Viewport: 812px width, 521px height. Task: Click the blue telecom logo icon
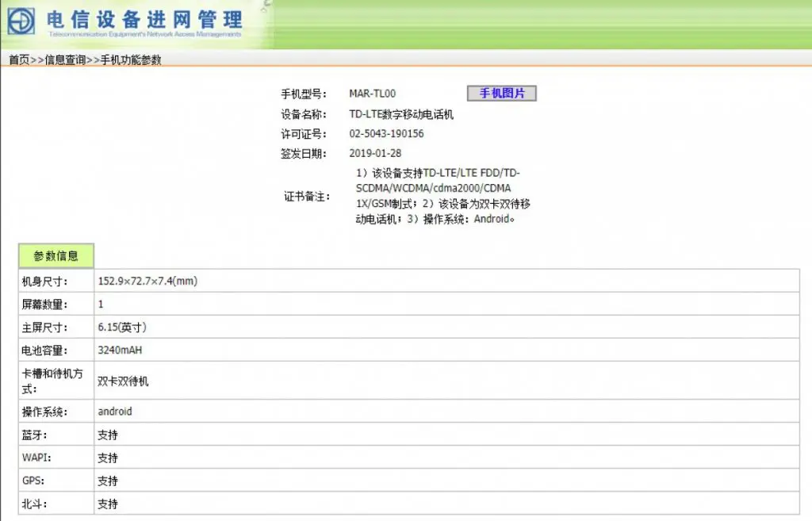pos(21,21)
